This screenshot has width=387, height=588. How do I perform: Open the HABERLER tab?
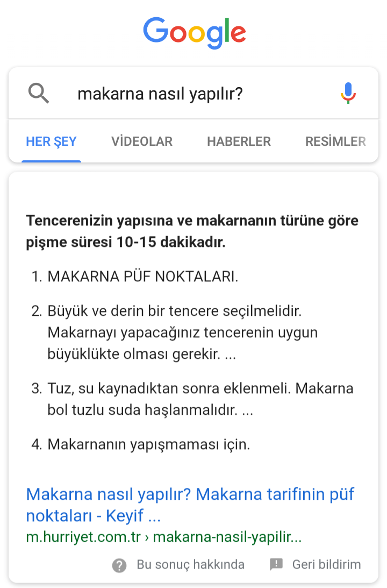239,141
